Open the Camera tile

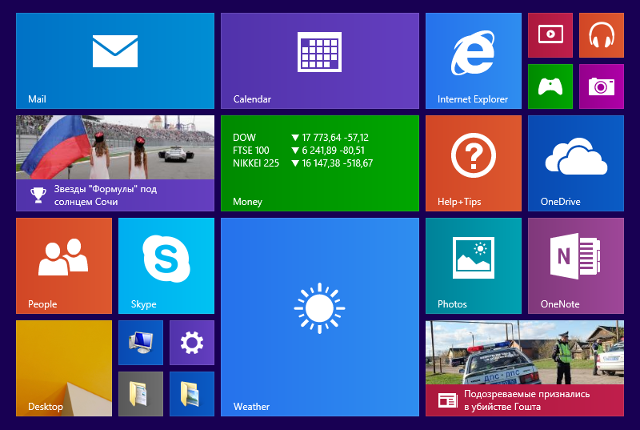tap(601, 86)
